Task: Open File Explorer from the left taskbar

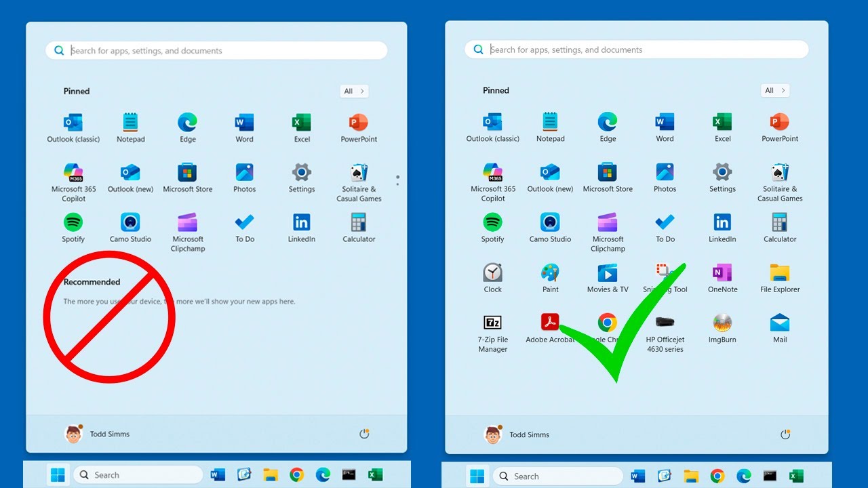Action: (271, 475)
